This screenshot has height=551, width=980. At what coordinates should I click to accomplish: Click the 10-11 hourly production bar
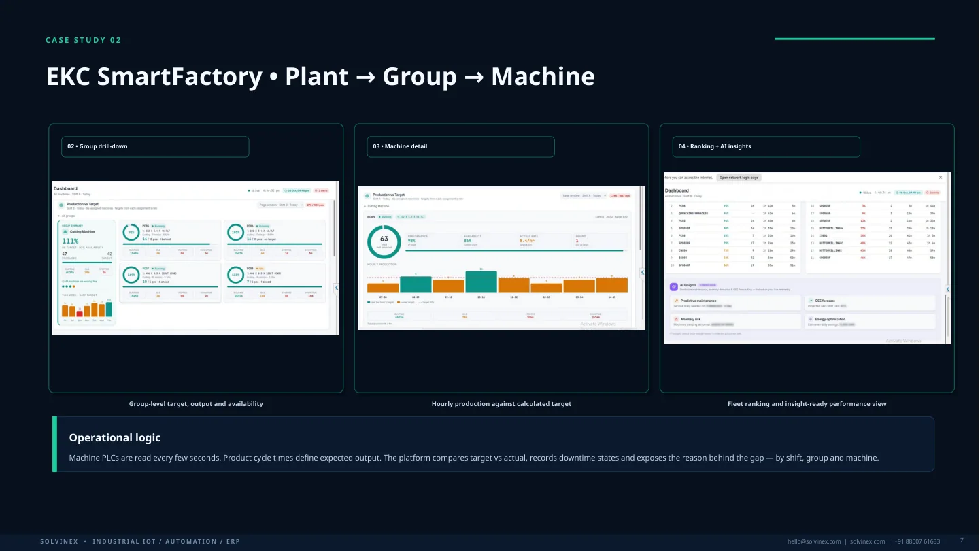tap(481, 282)
